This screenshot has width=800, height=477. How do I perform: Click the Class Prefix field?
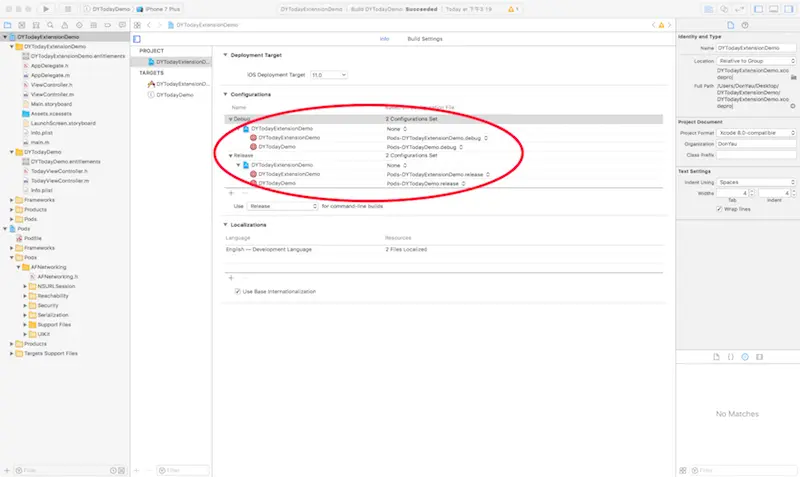pyautogui.click(x=756, y=155)
